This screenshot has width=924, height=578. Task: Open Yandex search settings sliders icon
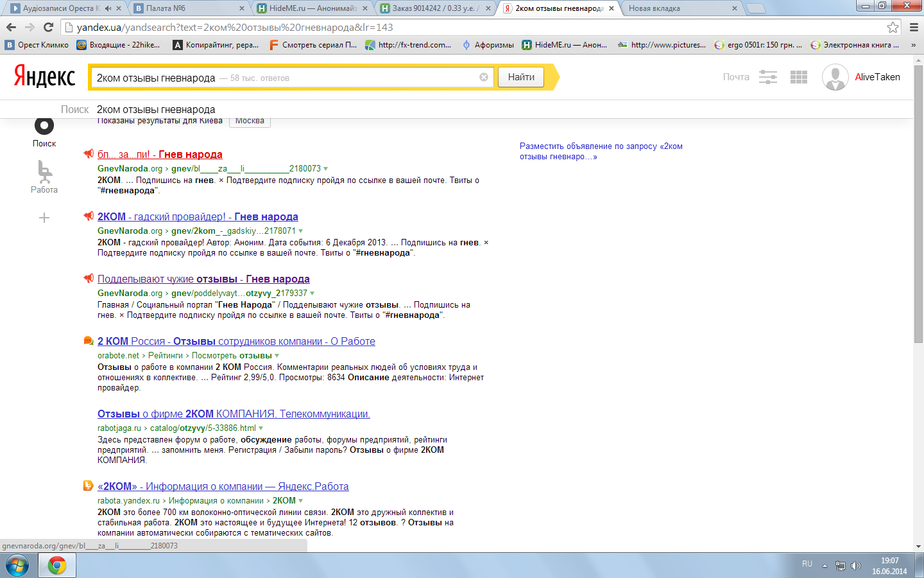(x=768, y=77)
